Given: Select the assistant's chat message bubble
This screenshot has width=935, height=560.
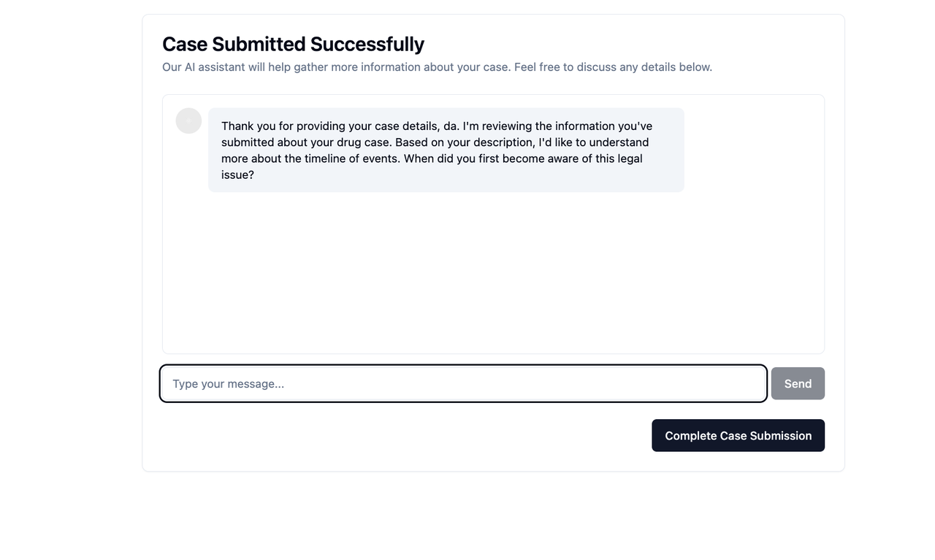Looking at the screenshot, I should [x=446, y=150].
